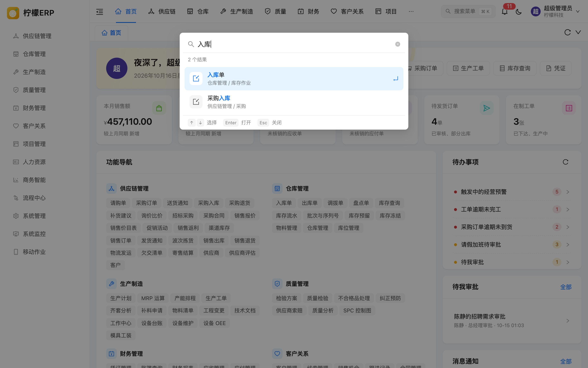This screenshot has height=368, width=588.
Task: Open the 采购入库 search result
Action: 294,102
